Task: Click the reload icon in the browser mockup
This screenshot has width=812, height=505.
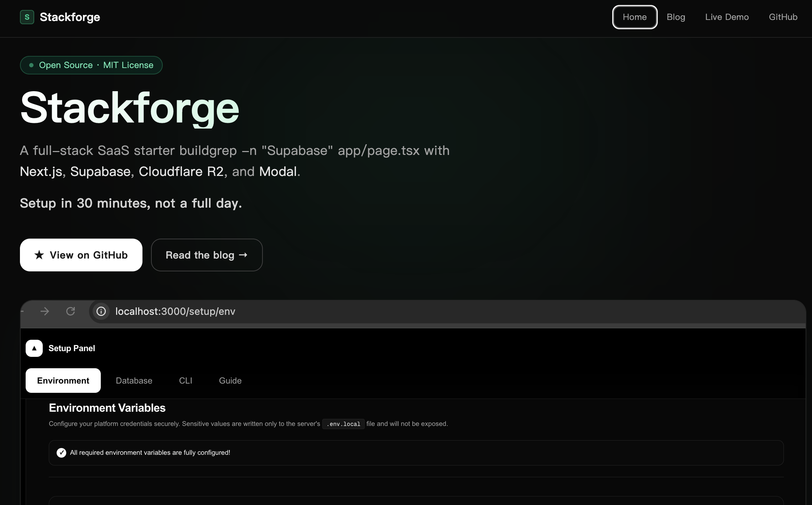Action: pyautogui.click(x=71, y=311)
